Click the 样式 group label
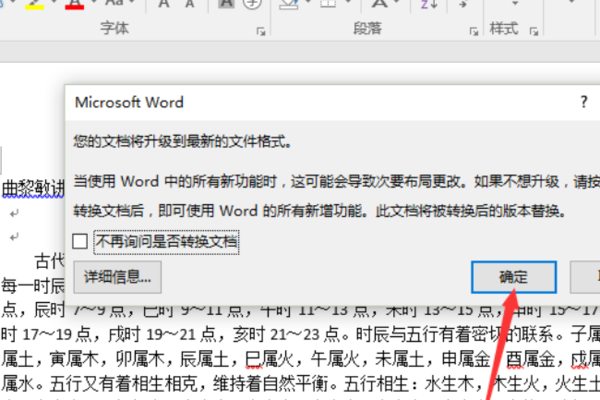Viewport: 600px width, 400px height. tap(504, 28)
